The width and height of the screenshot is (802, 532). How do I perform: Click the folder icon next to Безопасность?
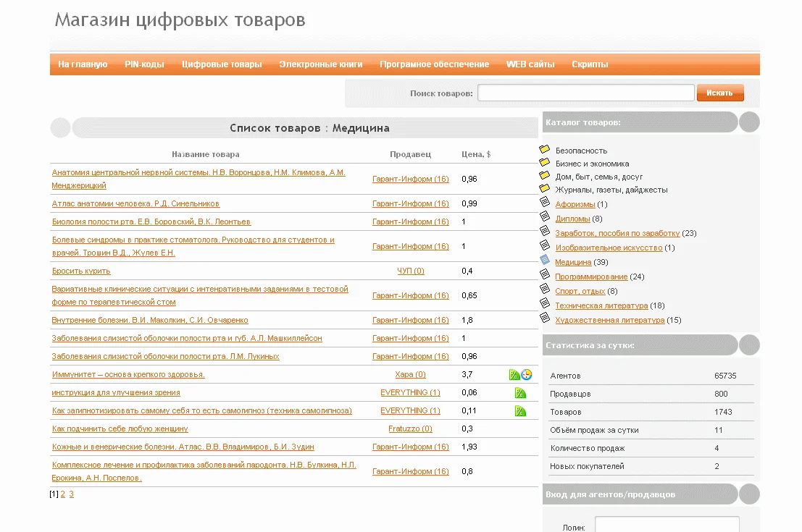[545, 149]
